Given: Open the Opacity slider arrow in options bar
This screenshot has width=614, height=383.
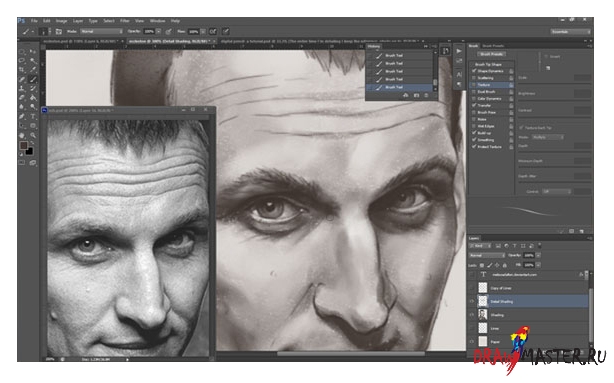Looking at the screenshot, I should [x=159, y=31].
